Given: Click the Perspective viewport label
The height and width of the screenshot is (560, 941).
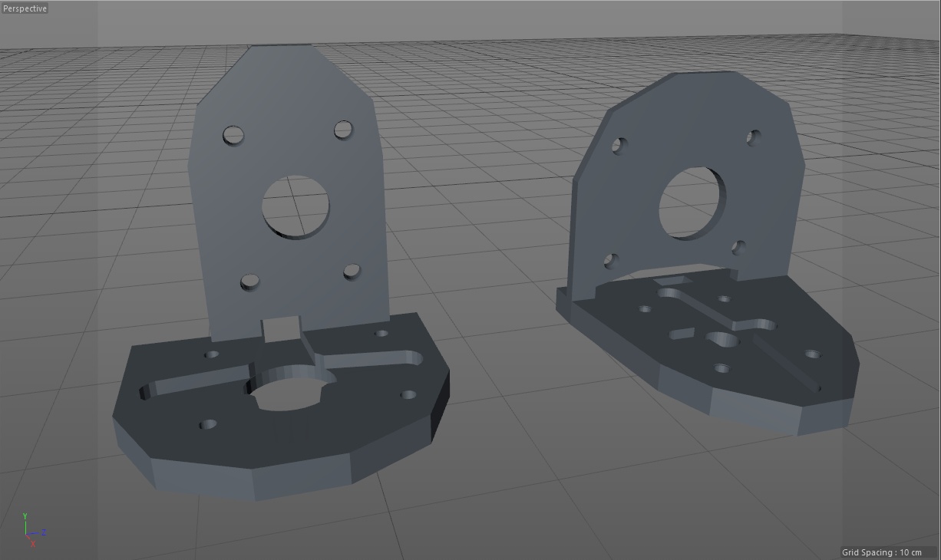Looking at the screenshot, I should (25, 8).
